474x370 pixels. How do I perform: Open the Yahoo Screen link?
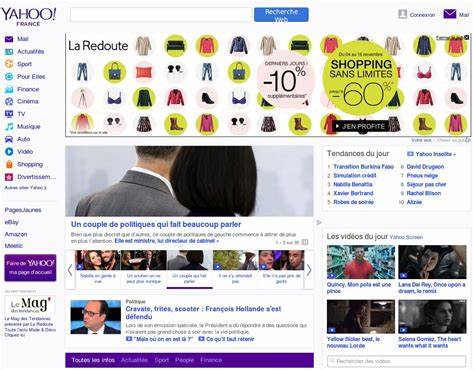coord(406,237)
